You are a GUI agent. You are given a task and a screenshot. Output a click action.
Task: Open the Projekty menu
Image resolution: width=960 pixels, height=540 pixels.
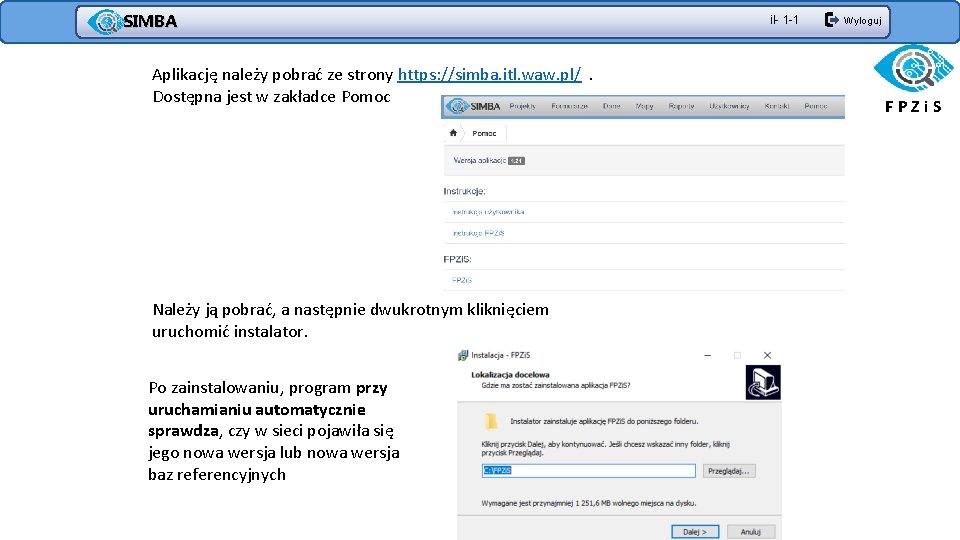[522, 106]
